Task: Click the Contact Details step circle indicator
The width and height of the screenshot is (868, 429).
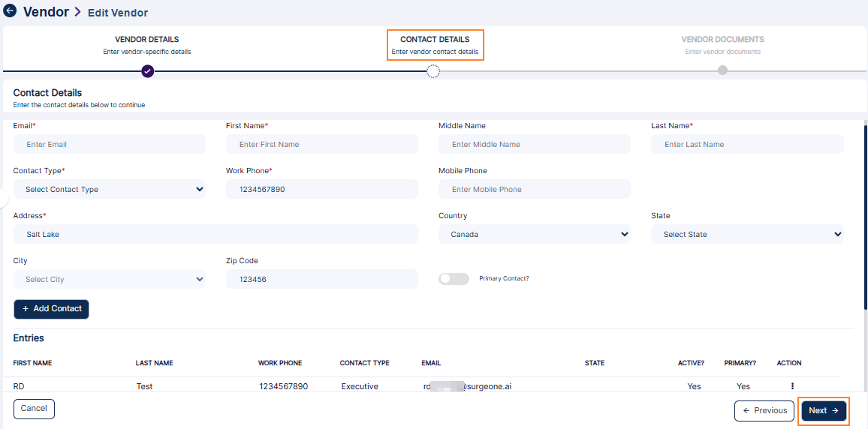Action: tap(433, 71)
